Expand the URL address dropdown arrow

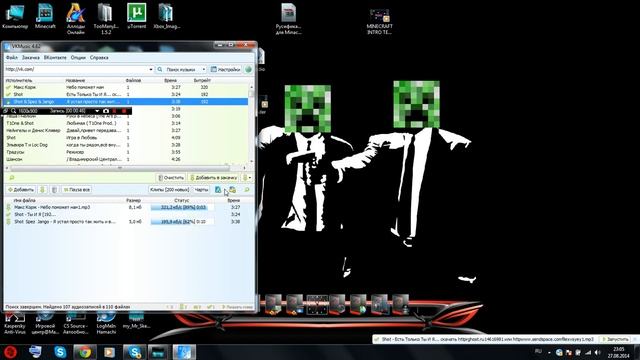point(151,69)
